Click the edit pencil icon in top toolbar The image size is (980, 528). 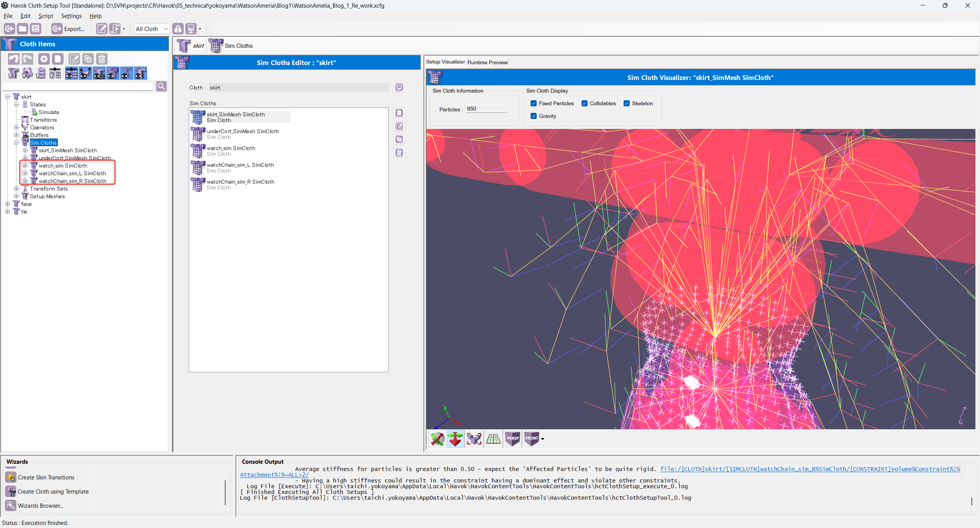click(x=101, y=29)
